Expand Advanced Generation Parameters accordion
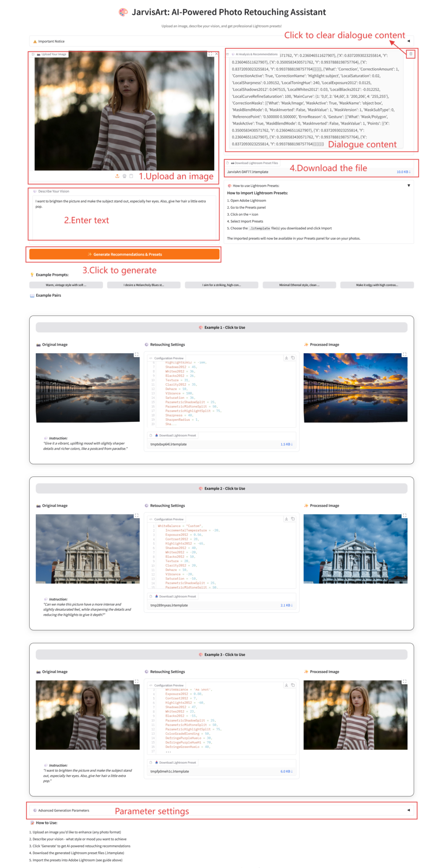The image size is (438, 868). tap(408, 810)
